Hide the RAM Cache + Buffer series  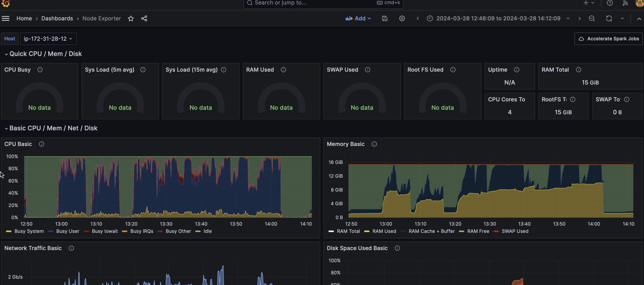click(432, 231)
